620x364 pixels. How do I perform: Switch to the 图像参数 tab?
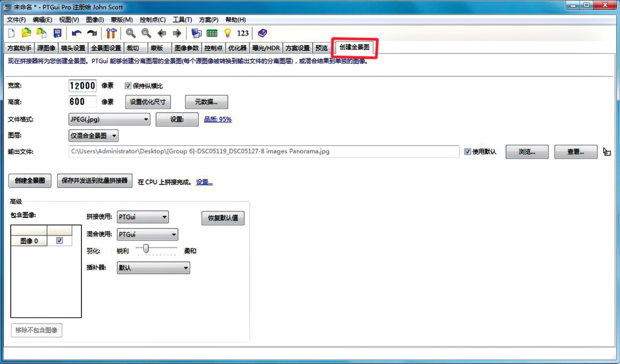[x=187, y=48]
